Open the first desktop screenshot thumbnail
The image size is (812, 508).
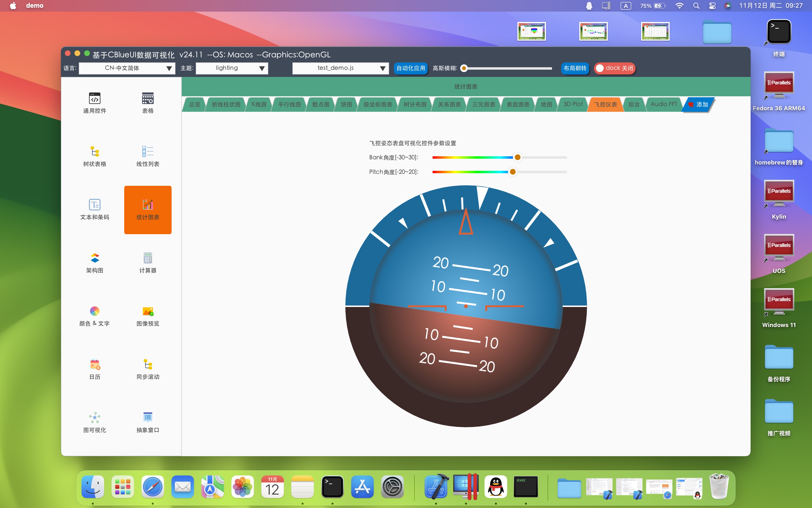pyautogui.click(x=531, y=32)
